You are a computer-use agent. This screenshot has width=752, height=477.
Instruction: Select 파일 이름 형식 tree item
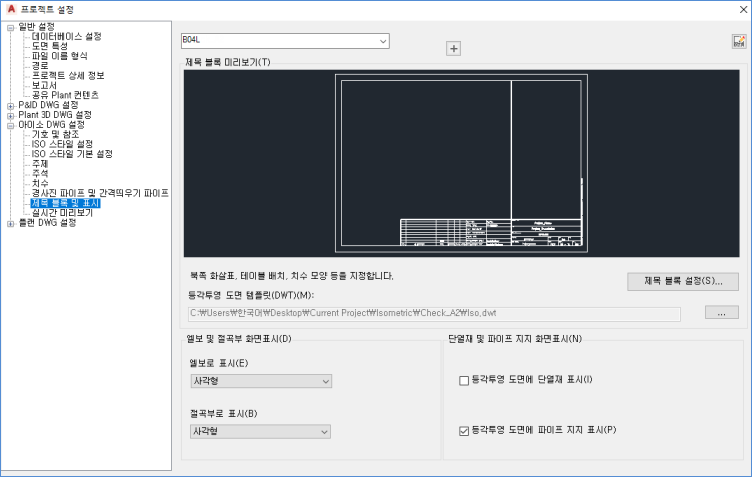click(59, 56)
